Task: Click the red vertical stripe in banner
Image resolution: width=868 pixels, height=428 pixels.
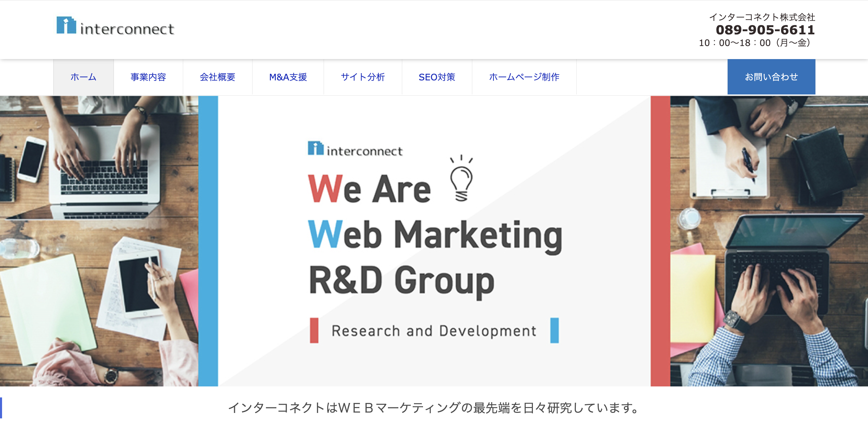Action: (660, 240)
